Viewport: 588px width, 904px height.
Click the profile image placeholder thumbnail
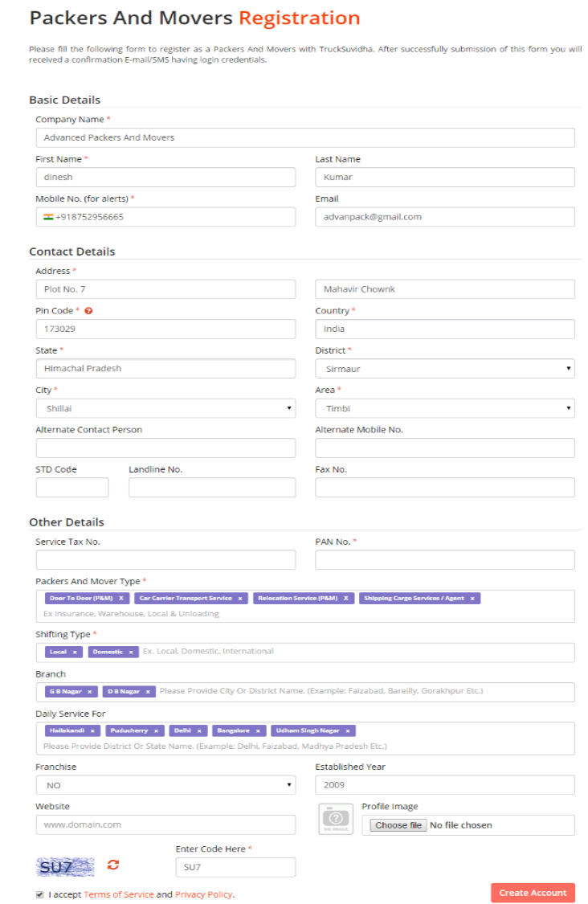[335, 819]
